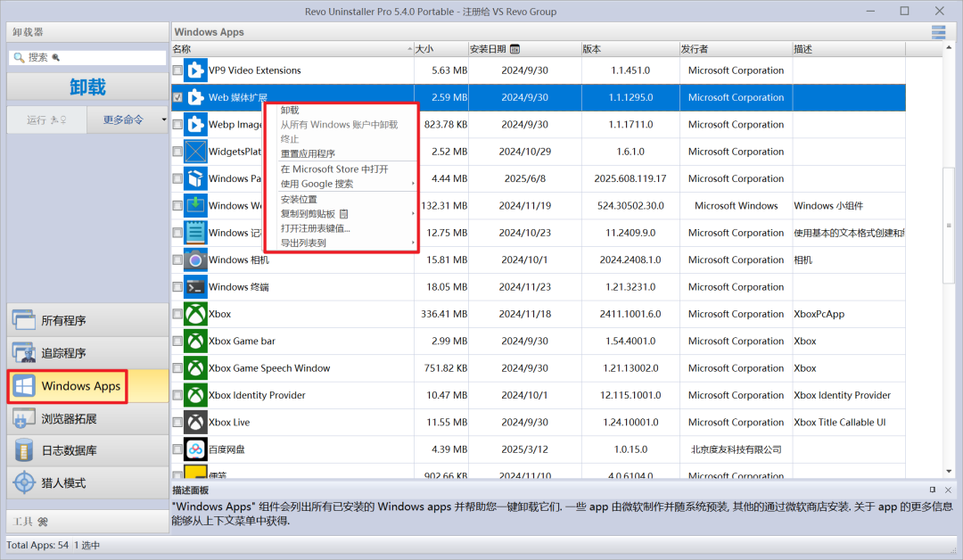Sort by the 名称 column header

[292, 49]
